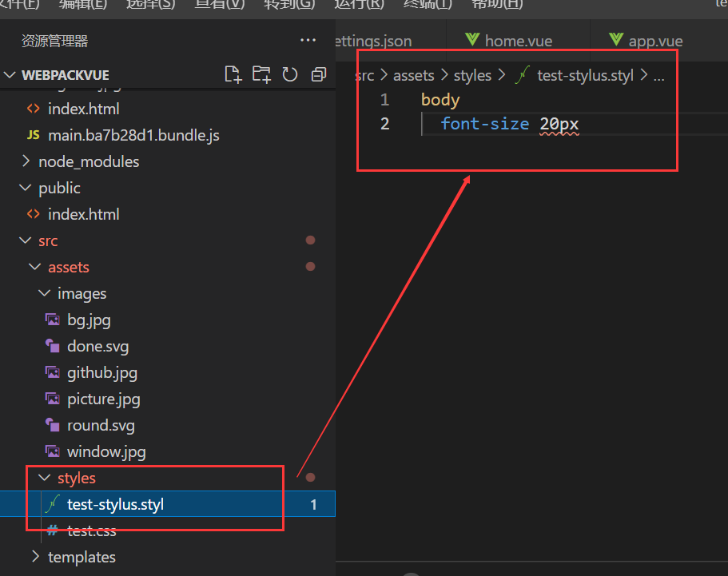This screenshot has height=576, width=728.
Task: Open the Go (转到) menu
Action: click(289, 5)
